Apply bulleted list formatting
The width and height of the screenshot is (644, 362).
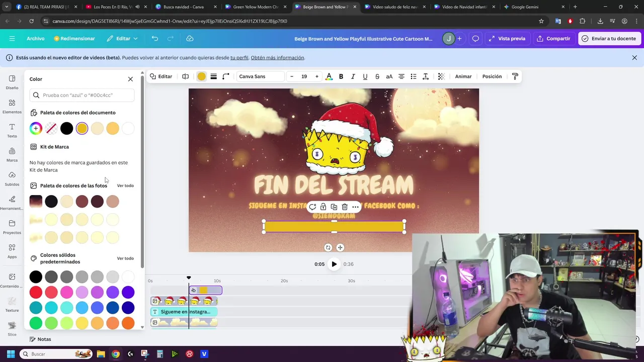[414, 76]
